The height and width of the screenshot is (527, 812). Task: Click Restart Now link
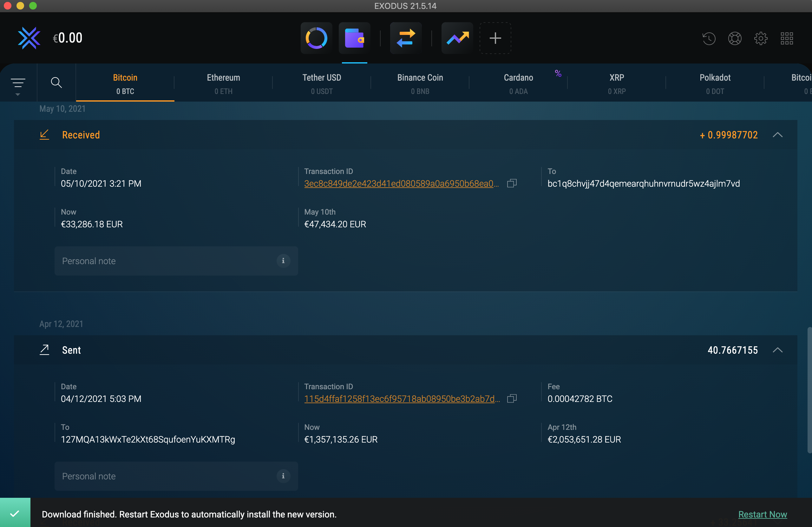tap(763, 514)
